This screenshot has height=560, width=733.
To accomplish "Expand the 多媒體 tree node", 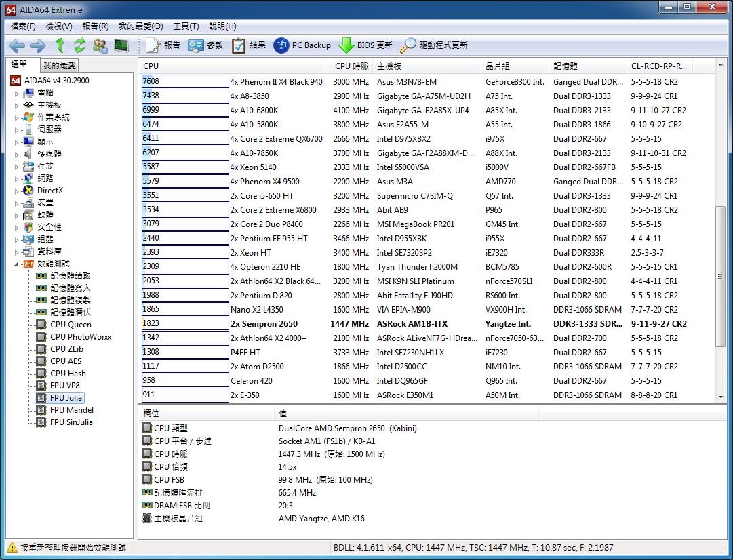I will (16, 155).
